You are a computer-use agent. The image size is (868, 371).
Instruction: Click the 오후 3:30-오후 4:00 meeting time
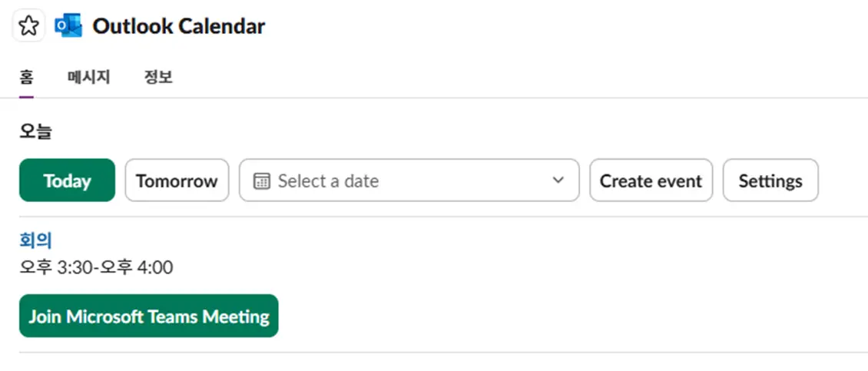pyautogui.click(x=96, y=267)
